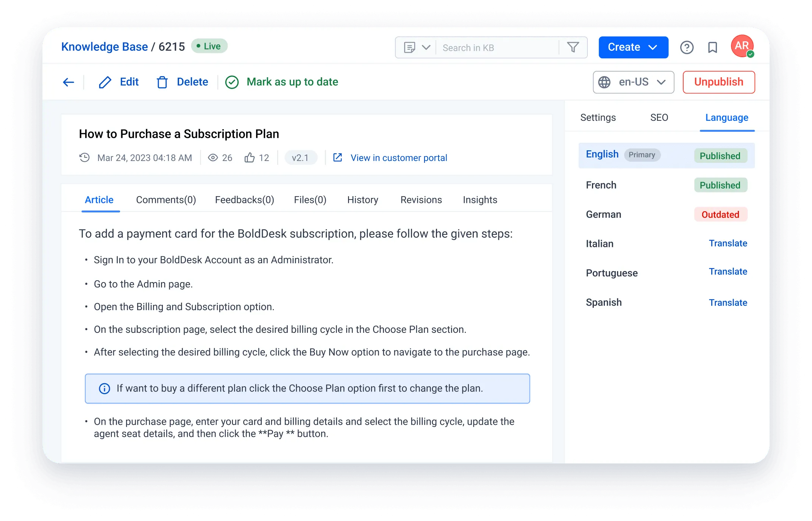Switch to the Revisions tab
Screen dimensions: 812x521
point(421,200)
